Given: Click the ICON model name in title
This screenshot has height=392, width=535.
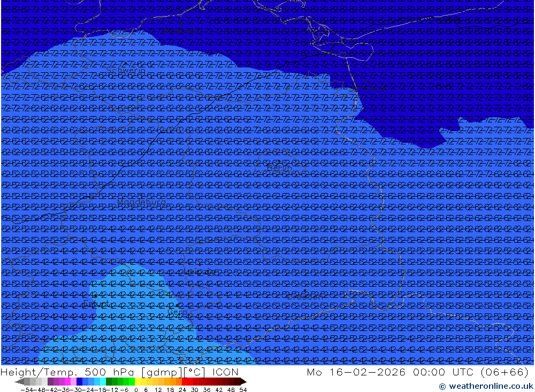Looking at the screenshot, I should point(225,372).
